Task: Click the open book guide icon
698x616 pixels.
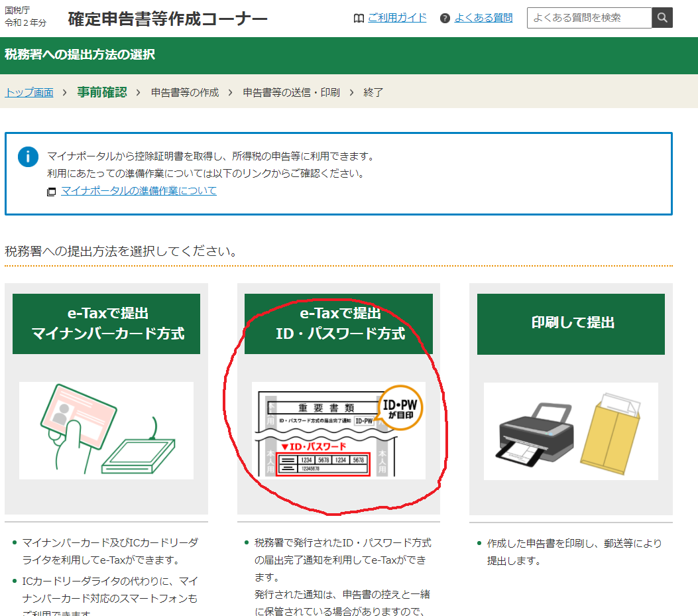Action: [359, 19]
